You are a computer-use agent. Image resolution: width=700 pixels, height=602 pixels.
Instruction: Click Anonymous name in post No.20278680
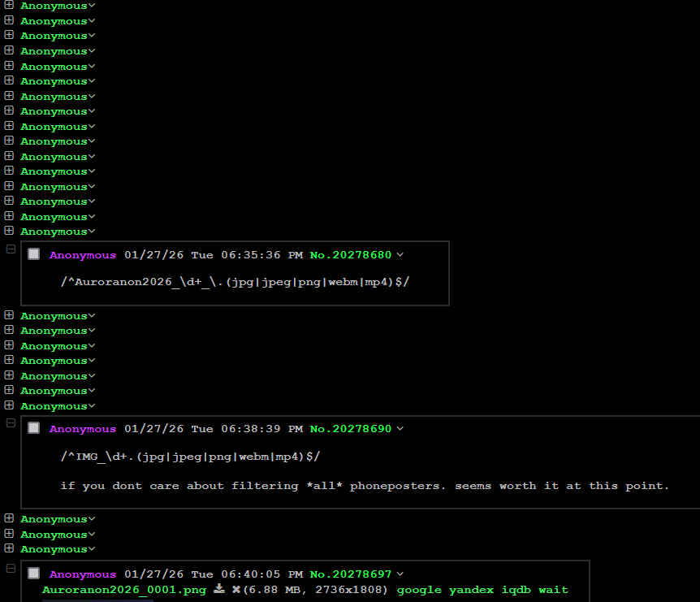click(83, 255)
